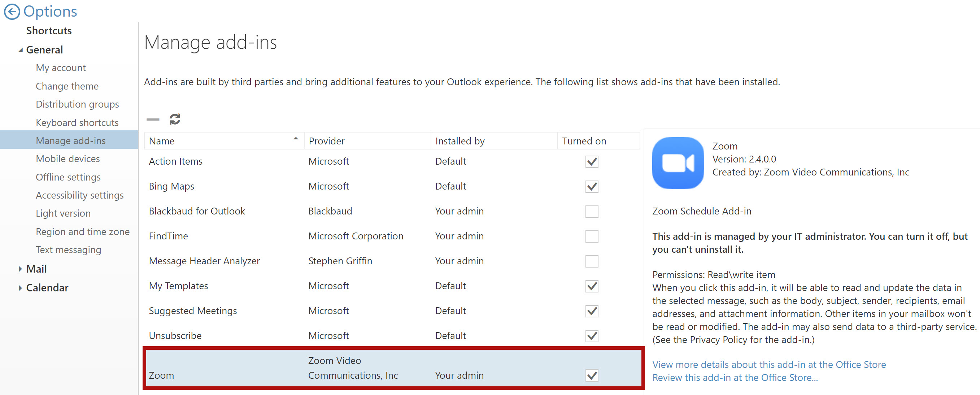Viewport: 980px width, 395px height.
Task: Click Microsoft Corporation provider cell
Action: coord(356,236)
